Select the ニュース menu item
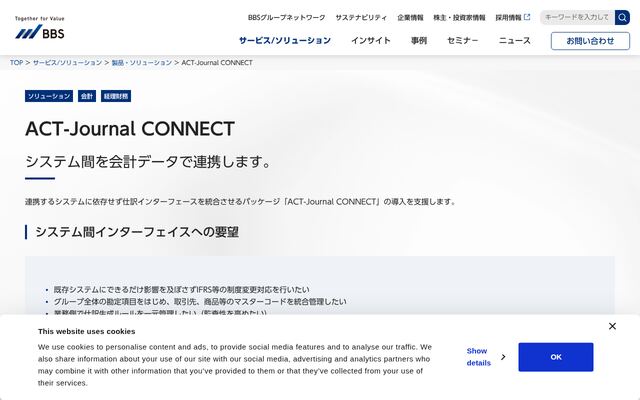 pyautogui.click(x=515, y=40)
